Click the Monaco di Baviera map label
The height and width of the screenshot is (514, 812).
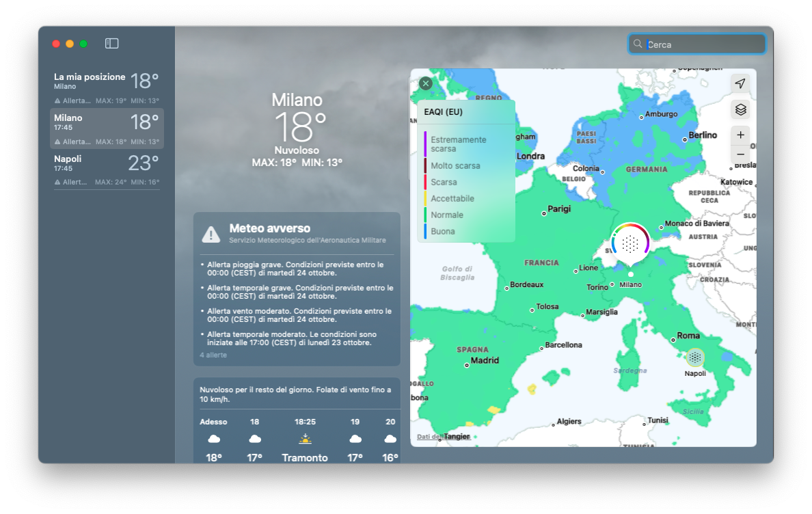click(x=696, y=223)
